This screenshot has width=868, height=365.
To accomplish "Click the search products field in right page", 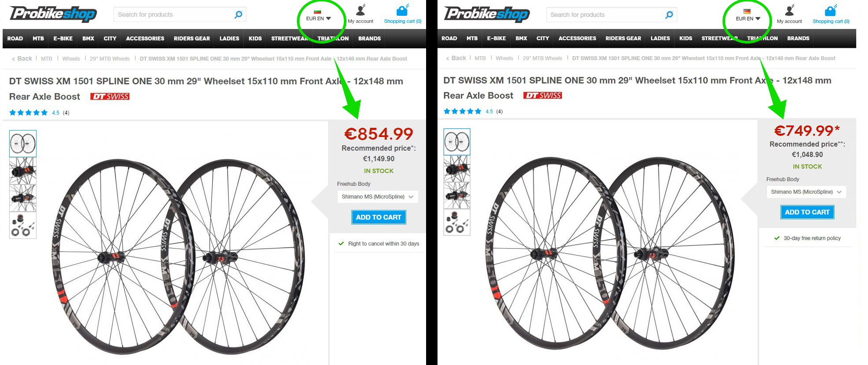I will coord(605,15).
